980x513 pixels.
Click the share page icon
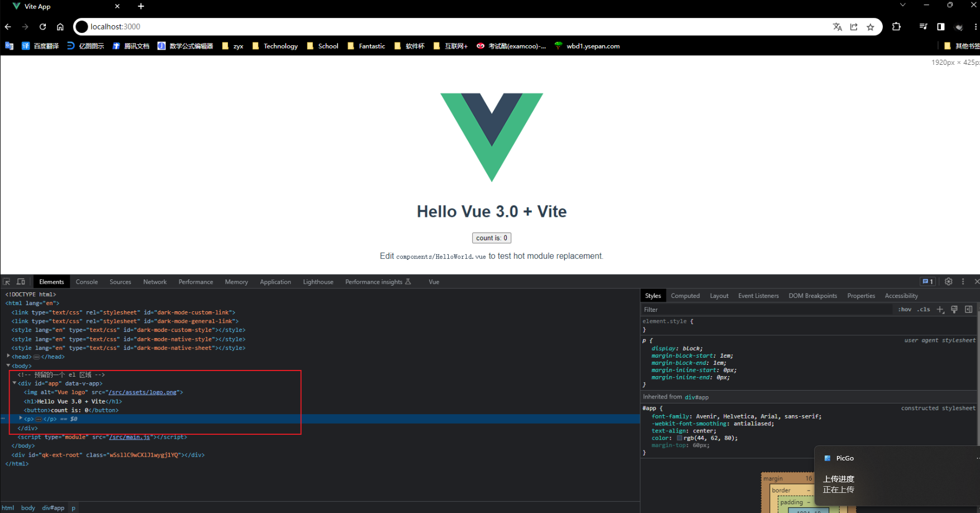[x=854, y=27]
